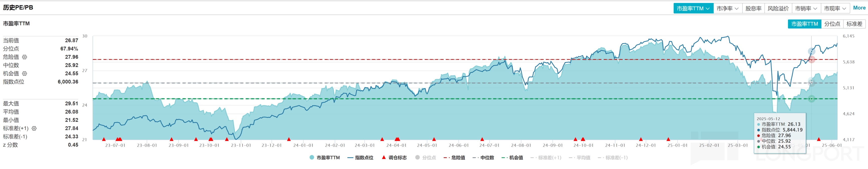Hide the 危险值 dashed line via legend
Image resolution: width=868 pixels, height=169 pixels.
point(454,157)
